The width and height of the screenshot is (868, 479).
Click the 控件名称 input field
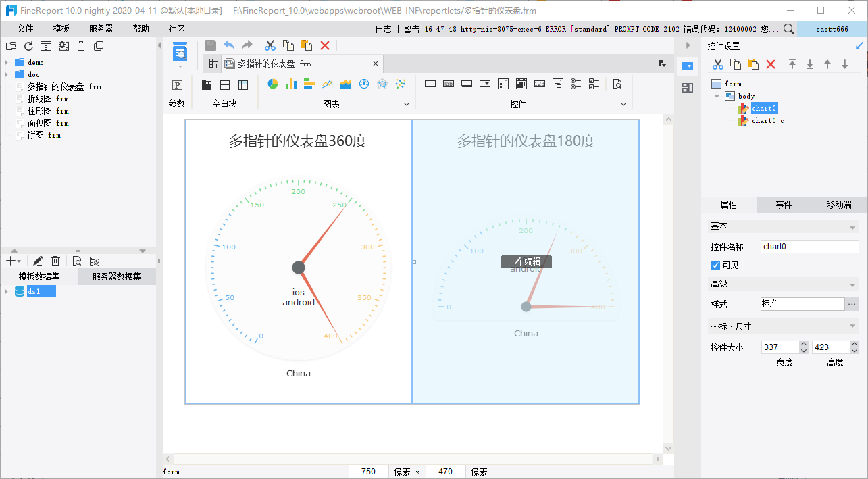(x=809, y=247)
